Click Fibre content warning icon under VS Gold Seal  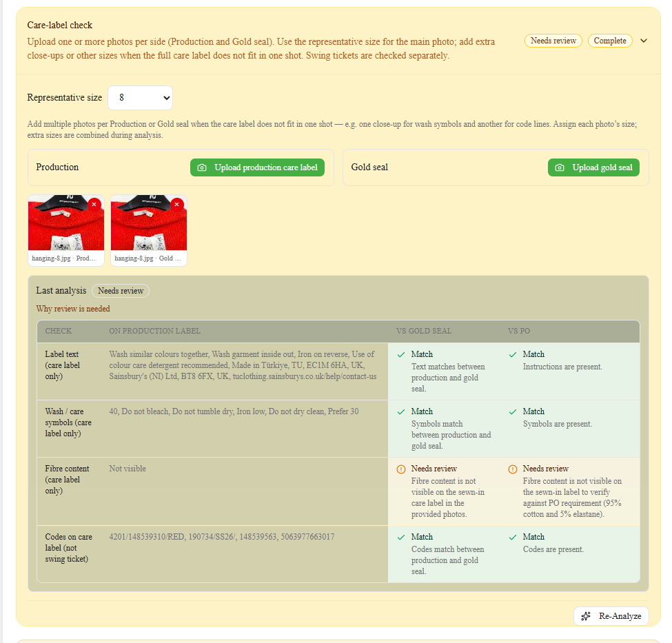pyautogui.click(x=401, y=469)
